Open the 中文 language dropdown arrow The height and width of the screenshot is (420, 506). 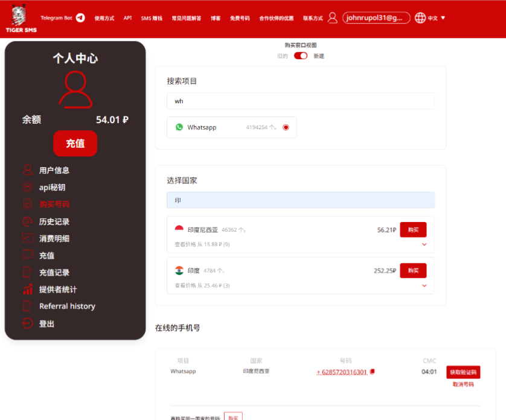point(443,17)
